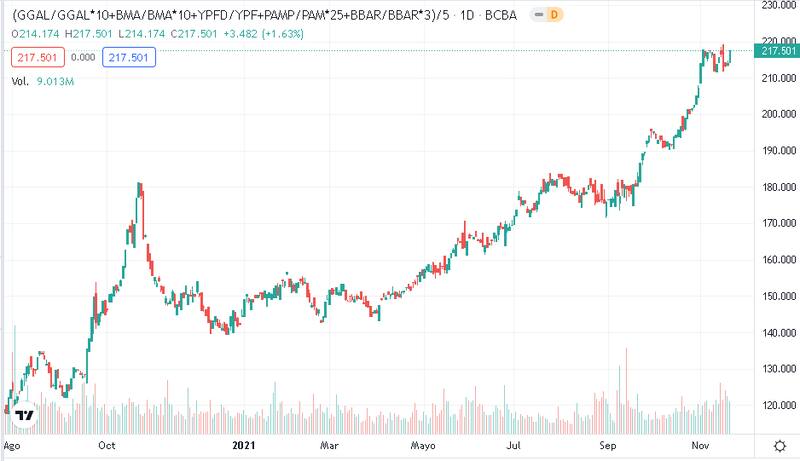Image resolution: width=800 pixels, height=461 pixels.
Task: Click the red 217.501 sell price box
Action: pos(32,58)
